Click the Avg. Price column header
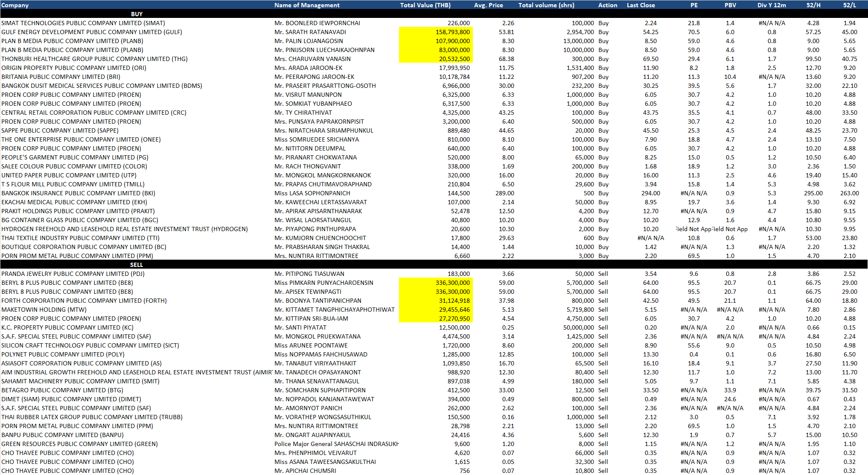Image resolution: width=868 pixels, height=475 pixels. click(488, 5)
